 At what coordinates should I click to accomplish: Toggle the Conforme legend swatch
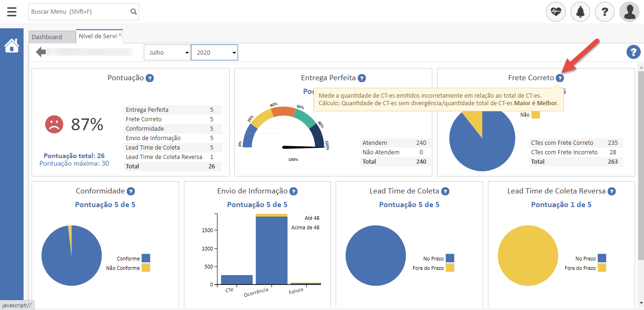[146, 258]
